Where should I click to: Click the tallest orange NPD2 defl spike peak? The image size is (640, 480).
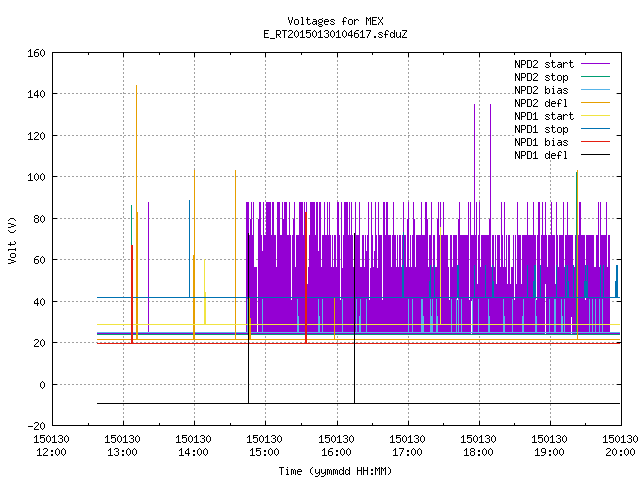[136, 86]
